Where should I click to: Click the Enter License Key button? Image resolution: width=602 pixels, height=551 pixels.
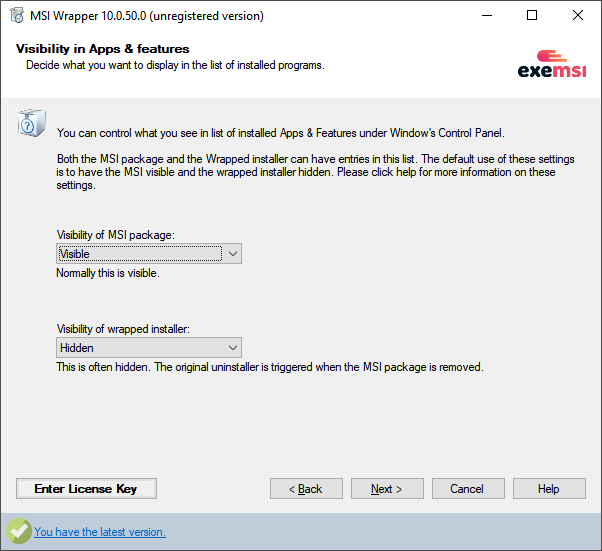pos(86,489)
